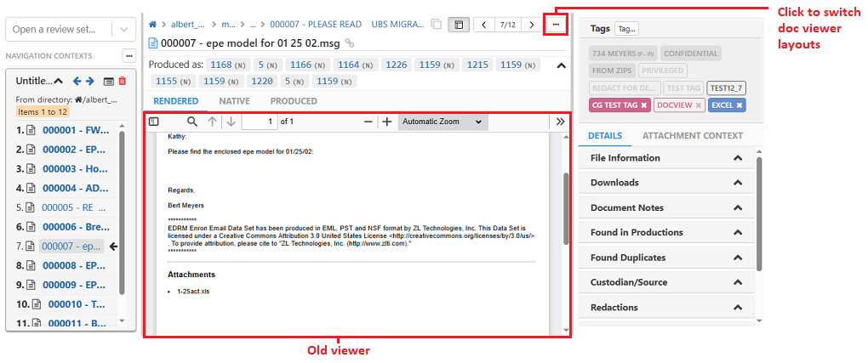Open the 'Open a review set' dropdown
868x363 pixels.
(124, 29)
